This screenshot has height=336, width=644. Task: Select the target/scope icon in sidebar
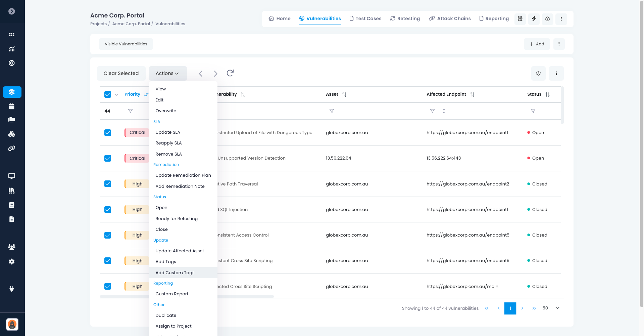(x=12, y=63)
